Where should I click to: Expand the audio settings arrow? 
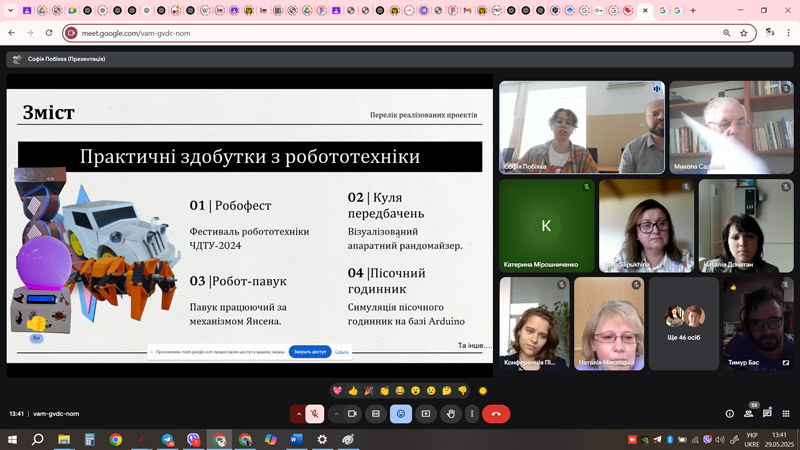pyautogui.click(x=299, y=414)
